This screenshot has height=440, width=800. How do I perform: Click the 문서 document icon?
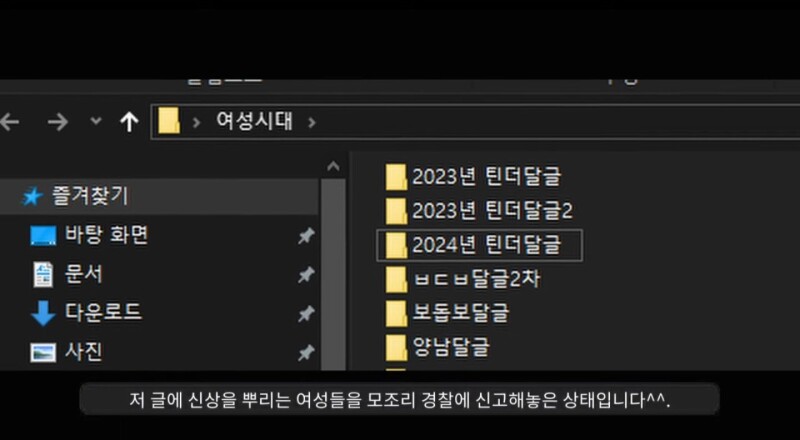pyautogui.click(x=43, y=274)
